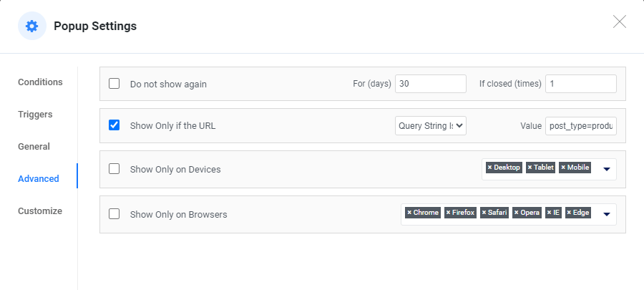The image size is (644, 290).
Task: Close the Popup Settings dialog
Action: click(x=620, y=21)
